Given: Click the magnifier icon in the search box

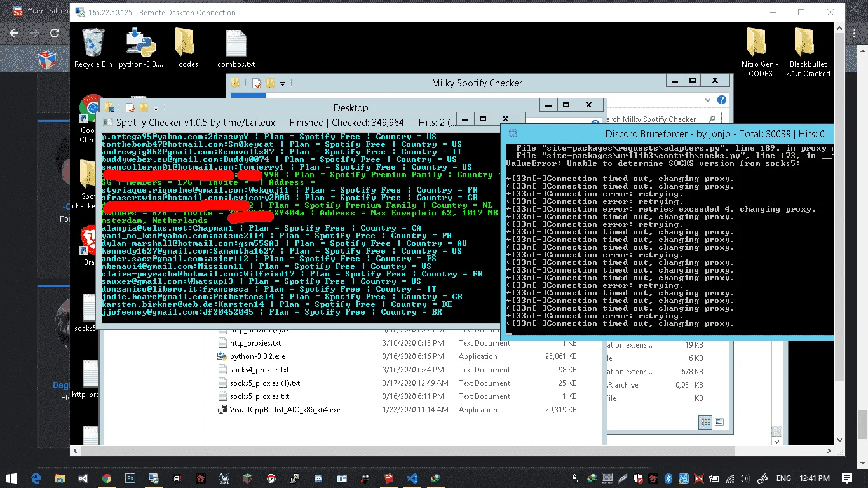Looking at the screenshot, I should click(712, 119).
